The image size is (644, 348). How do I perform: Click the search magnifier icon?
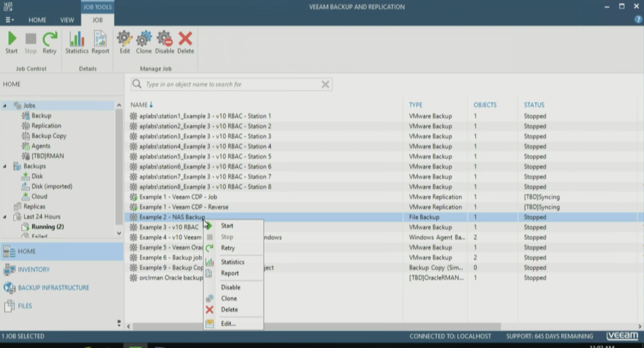click(x=137, y=84)
